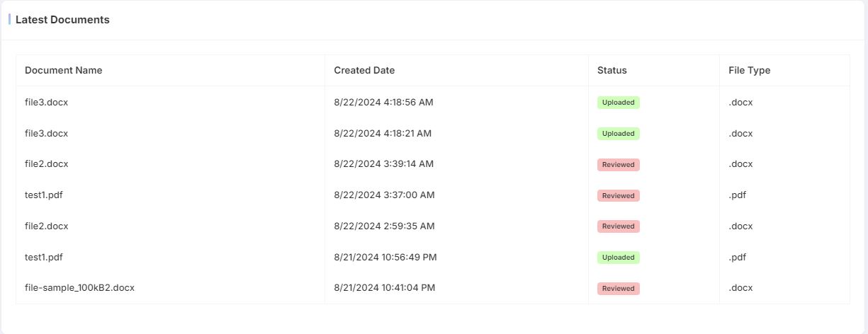
Task: Click the File Type column header
Action: pos(749,70)
